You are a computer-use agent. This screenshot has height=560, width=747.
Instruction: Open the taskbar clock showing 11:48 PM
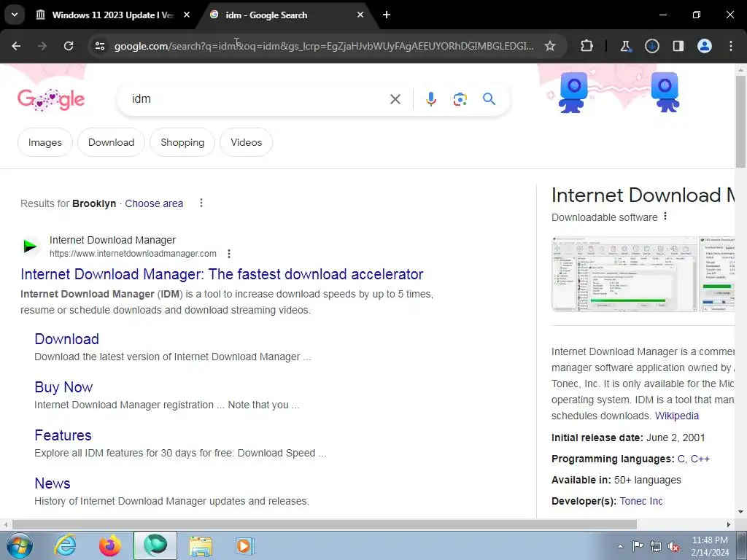[710, 546]
